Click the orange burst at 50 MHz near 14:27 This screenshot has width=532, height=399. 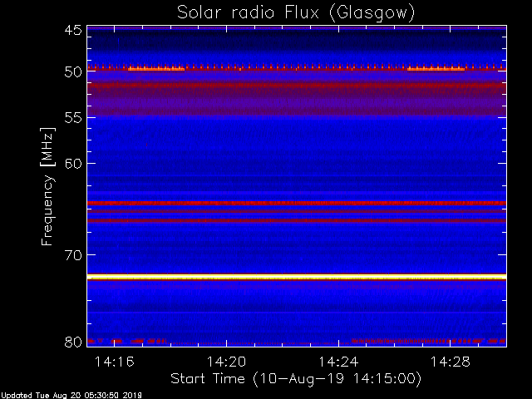pyautogui.click(x=436, y=69)
